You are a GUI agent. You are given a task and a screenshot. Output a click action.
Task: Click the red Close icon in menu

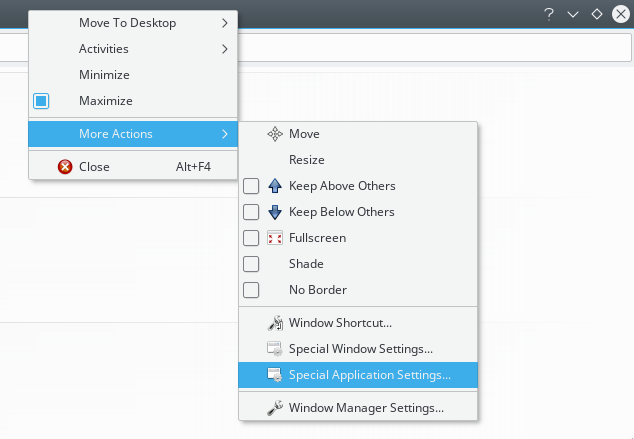(x=65, y=167)
